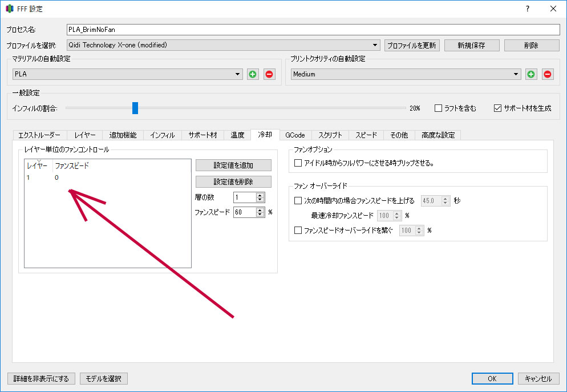Open the インフィル tab

[x=162, y=135]
